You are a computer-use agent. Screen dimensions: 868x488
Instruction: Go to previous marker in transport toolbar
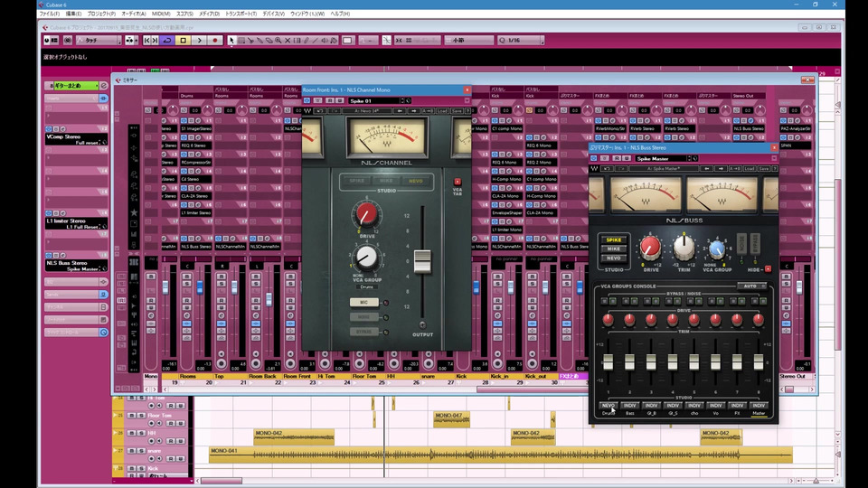point(146,41)
